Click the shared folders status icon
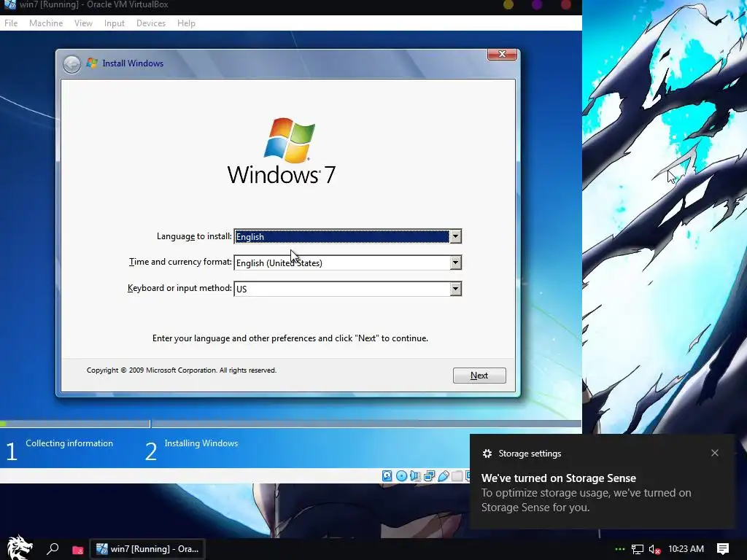The image size is (747, 560). 457,475
